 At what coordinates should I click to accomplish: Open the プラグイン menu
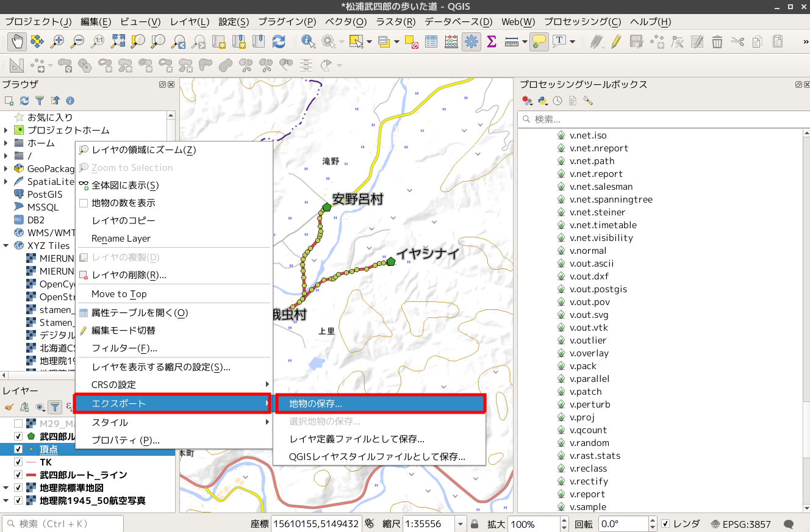point(287,21)
